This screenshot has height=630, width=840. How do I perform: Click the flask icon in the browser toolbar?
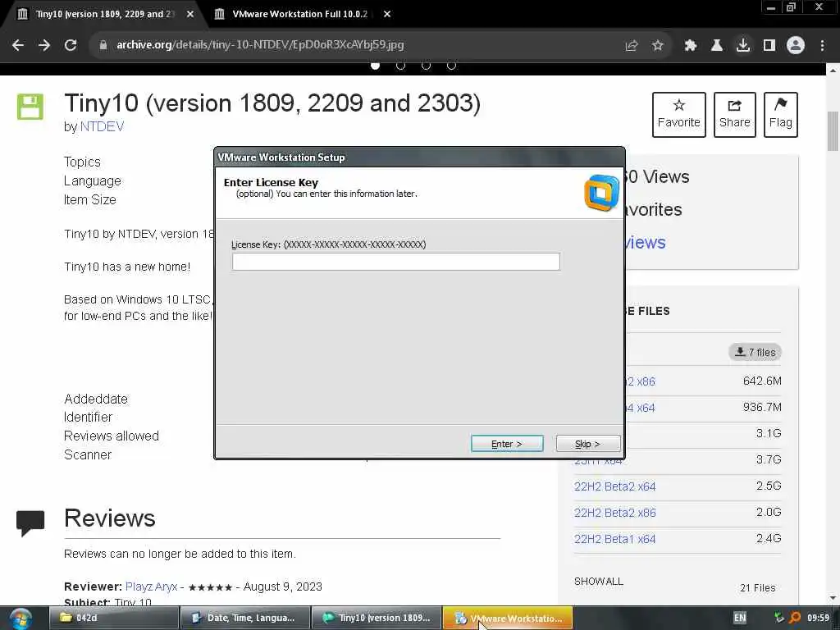point(717,45)
